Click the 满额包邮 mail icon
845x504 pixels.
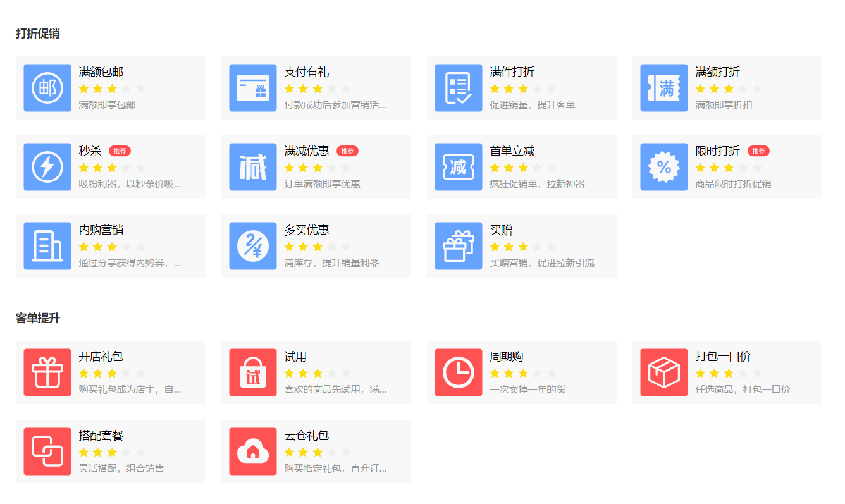[x=47, y=88]
